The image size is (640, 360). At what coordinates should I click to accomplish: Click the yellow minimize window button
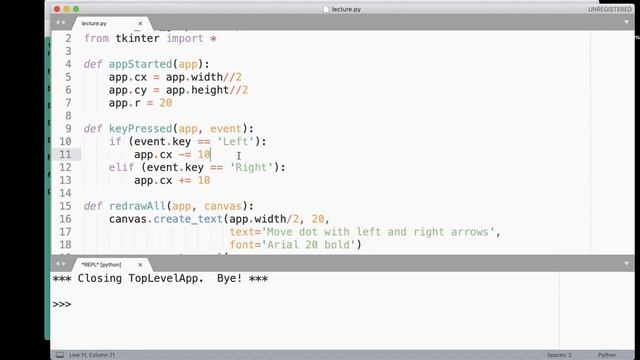coord(67,9)
